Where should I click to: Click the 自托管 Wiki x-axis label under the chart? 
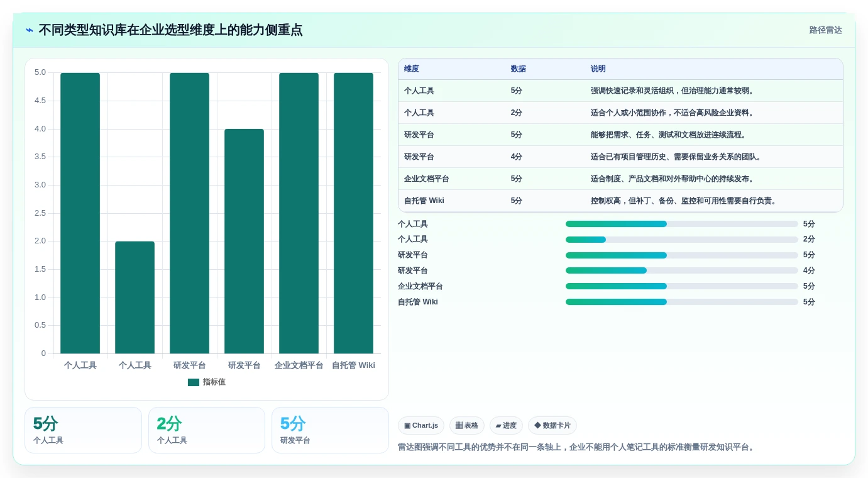(x=353, y=365)
